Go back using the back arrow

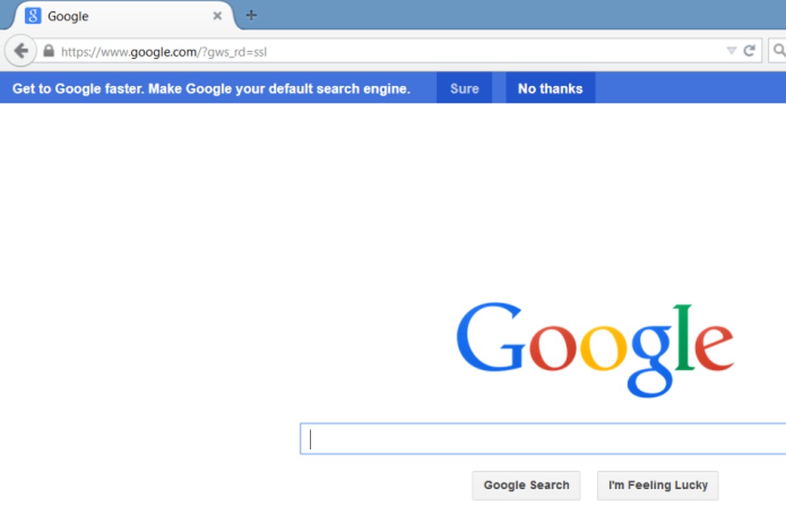click(x=21, y=50)
